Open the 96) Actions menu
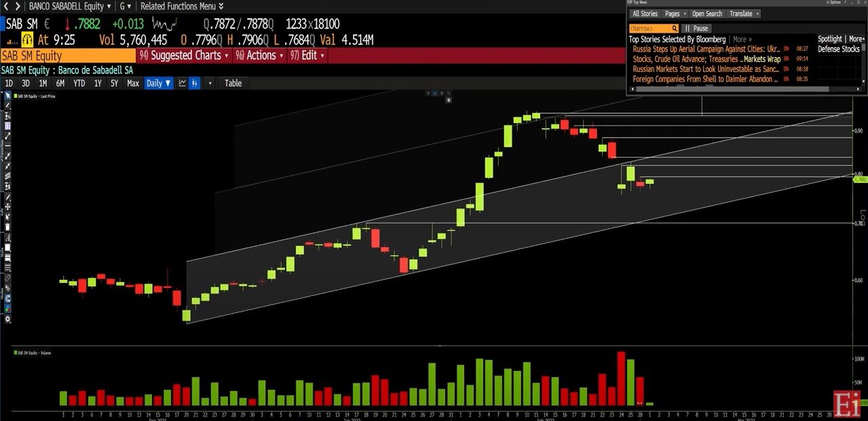The image size is (868, 421). pos(260,56)
